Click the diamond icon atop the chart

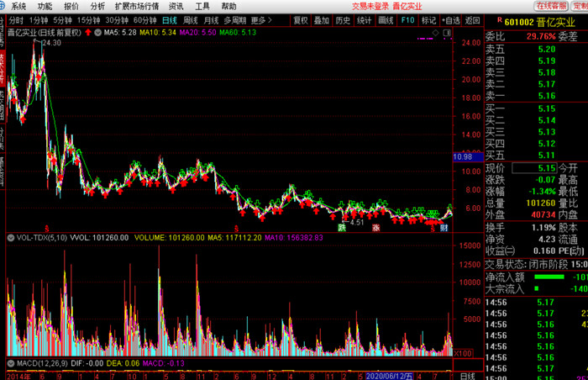435,33
